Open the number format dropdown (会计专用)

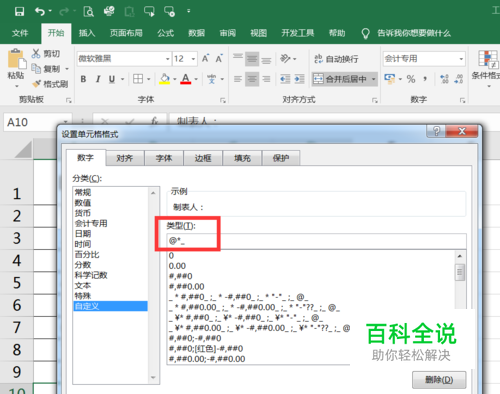coord(461,59)
